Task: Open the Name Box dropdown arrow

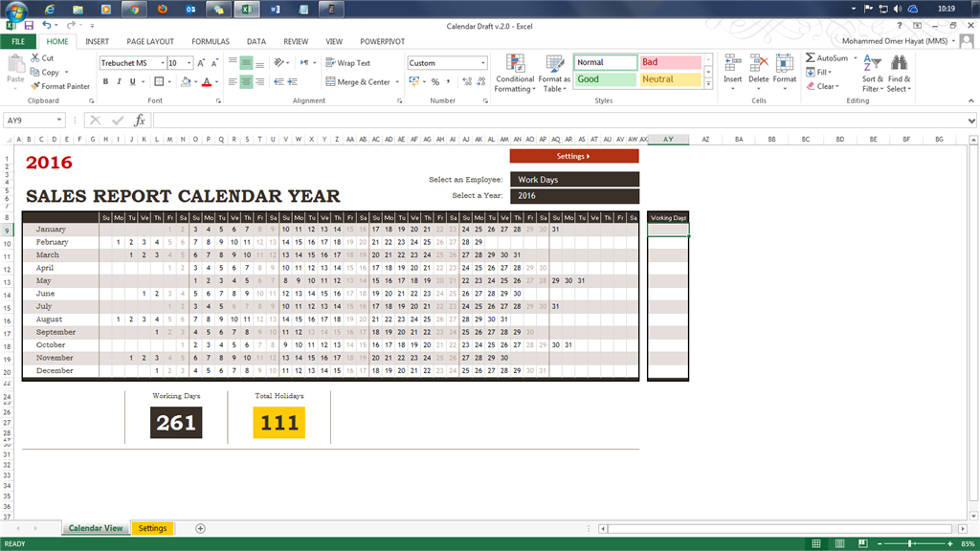Action: 59,120
